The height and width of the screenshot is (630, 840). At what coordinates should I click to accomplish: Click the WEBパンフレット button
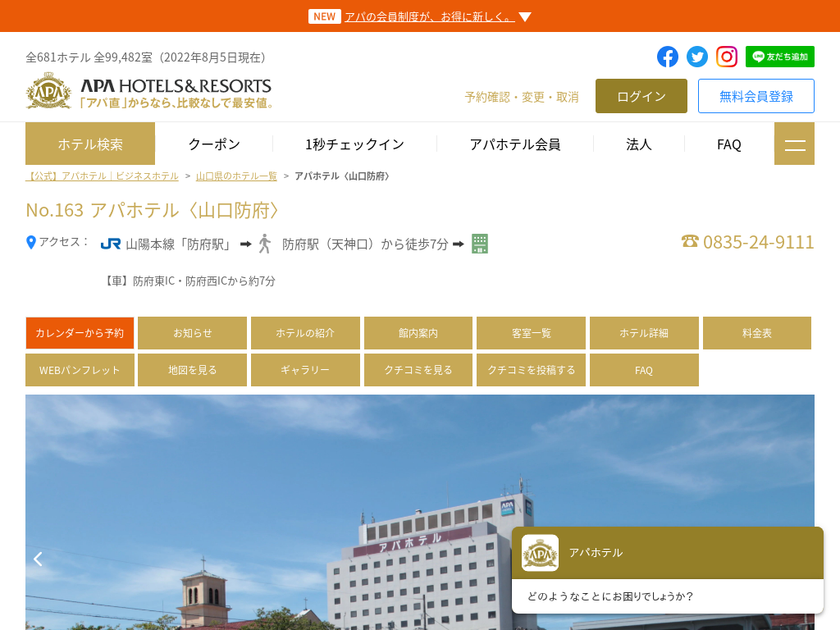pos(80,370)
